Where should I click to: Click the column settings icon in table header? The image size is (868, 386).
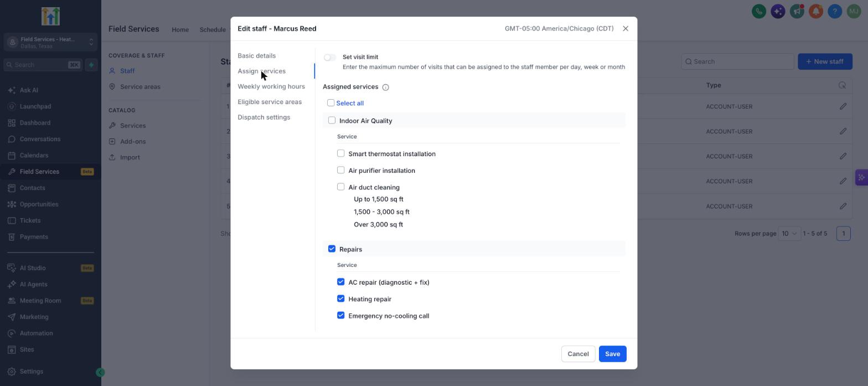(842, 85)
